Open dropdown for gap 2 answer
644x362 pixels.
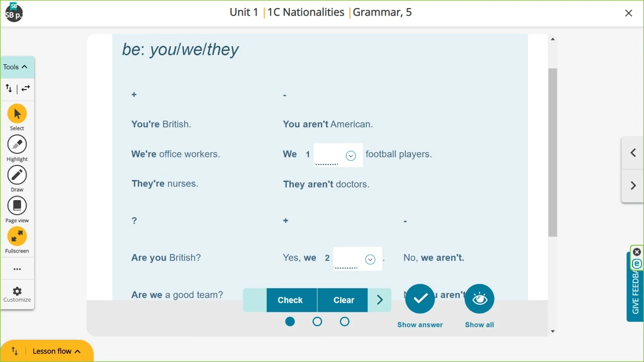[370, 259]
